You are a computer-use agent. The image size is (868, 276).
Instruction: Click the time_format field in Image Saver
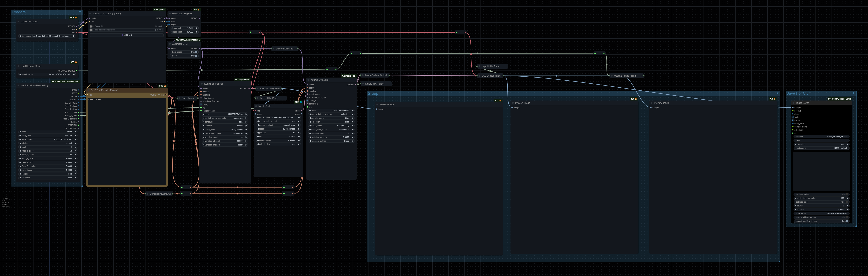pyautogui.click(x=822, y=213)
